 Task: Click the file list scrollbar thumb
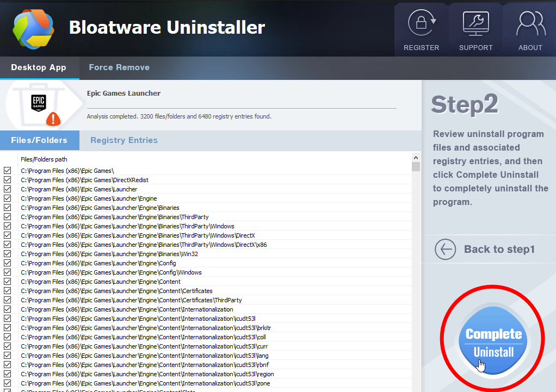[416, 166]
